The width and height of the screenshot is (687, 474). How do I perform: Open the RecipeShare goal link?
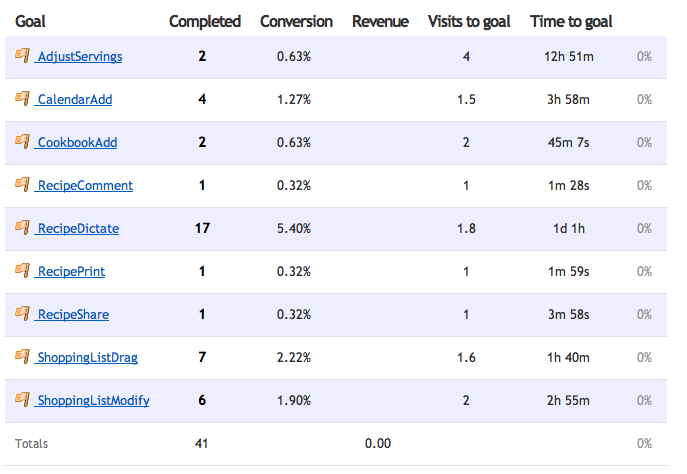pyautogui.click(x=72, y=315)
